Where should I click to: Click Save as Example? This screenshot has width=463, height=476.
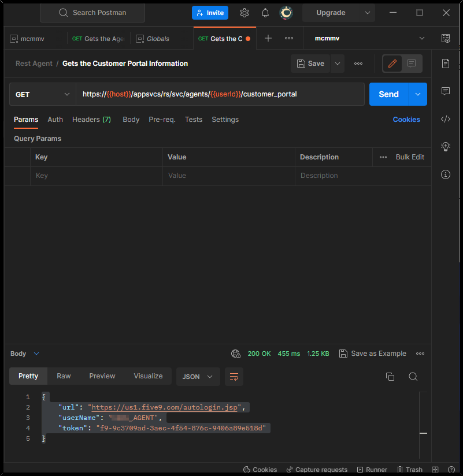(x=372, y=354)
